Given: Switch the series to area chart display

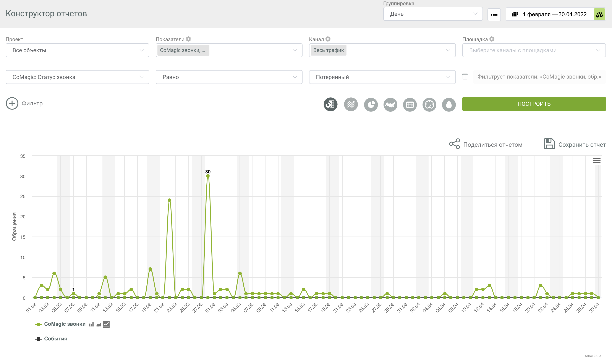Looking at the screenshot, I should point(99,324).
